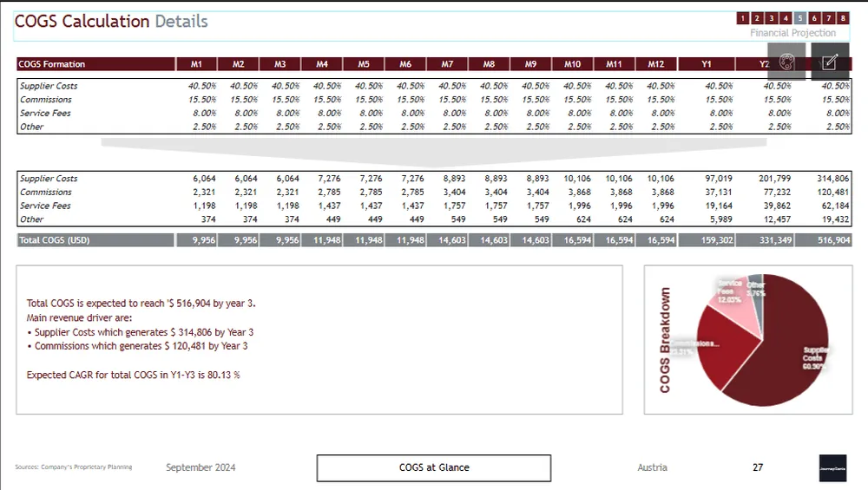The image size is (868, 490).
Task: Click page number 27 in footer
Action: pyautogui.click(x=758, y=467)
